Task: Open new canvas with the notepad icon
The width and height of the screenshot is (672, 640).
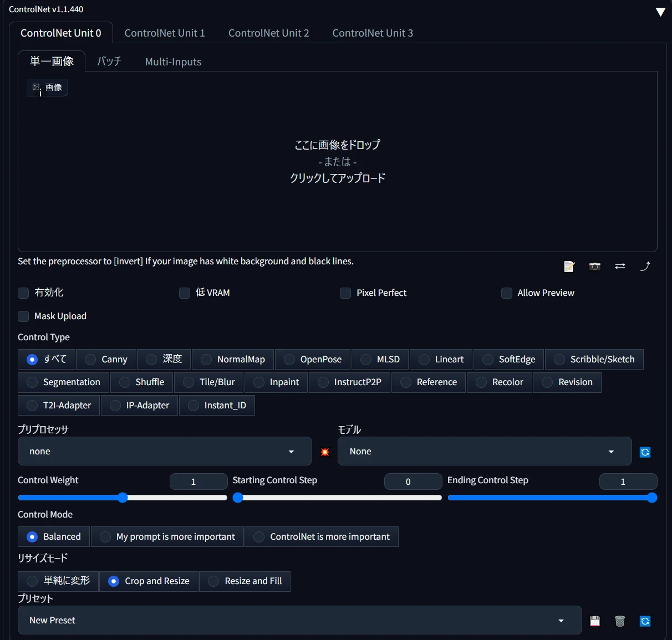Action: point(569,267)
